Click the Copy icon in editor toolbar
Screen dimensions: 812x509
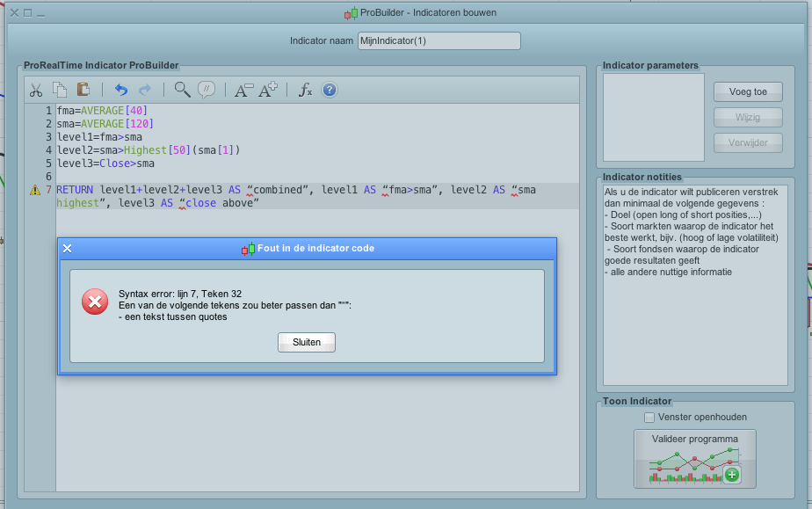point(60,90)
